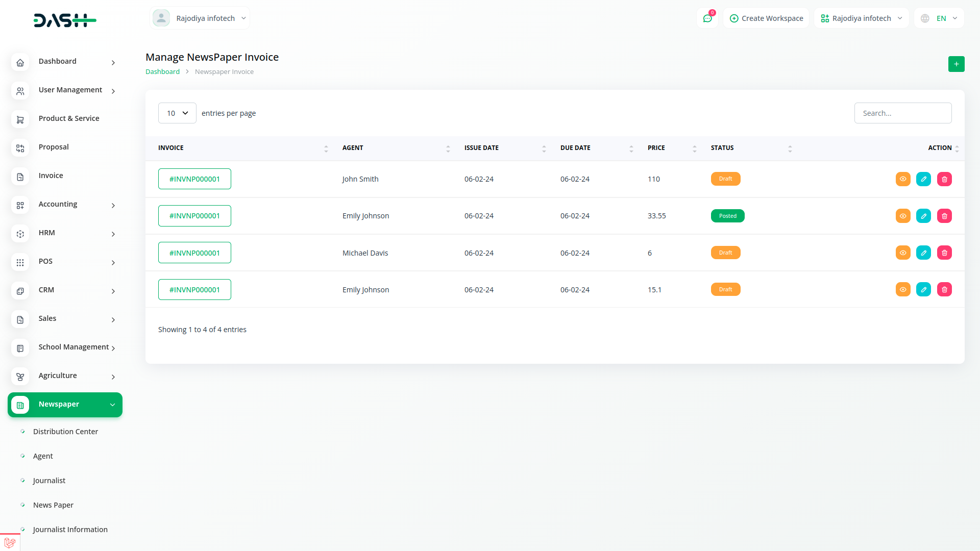Screen dimensions: 980x551
Task: View John Smith's invoice with eye icon
Action: tap(903, 179)
